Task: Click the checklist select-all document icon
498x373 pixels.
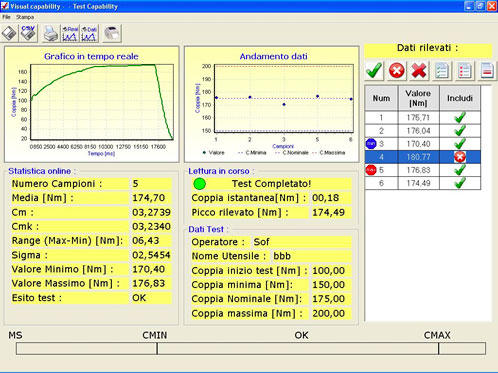Action: click(x=442, y=71)
